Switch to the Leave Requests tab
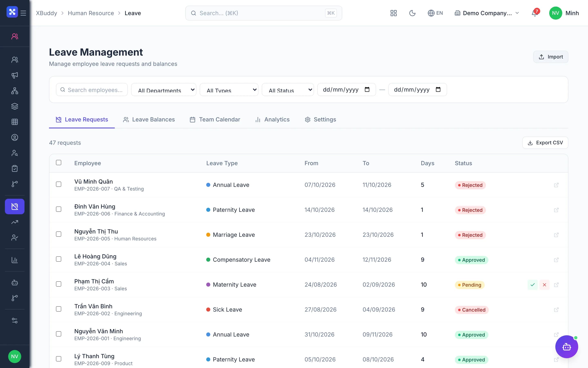This screenshot has width=588, height=368. point(82,120)
